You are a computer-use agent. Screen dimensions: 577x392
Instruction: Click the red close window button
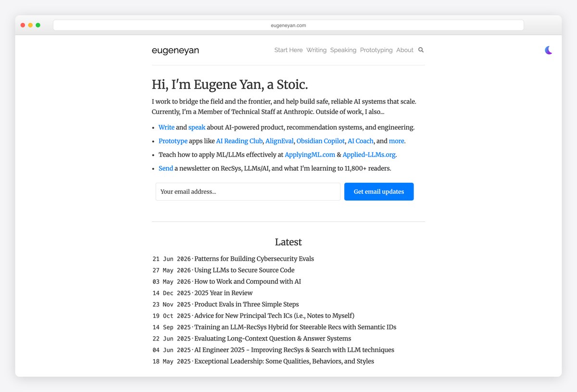(x=23, y=25)
